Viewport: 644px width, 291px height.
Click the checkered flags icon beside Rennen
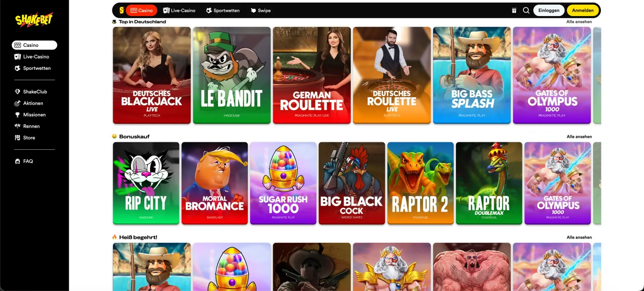(x=17, y=126)
